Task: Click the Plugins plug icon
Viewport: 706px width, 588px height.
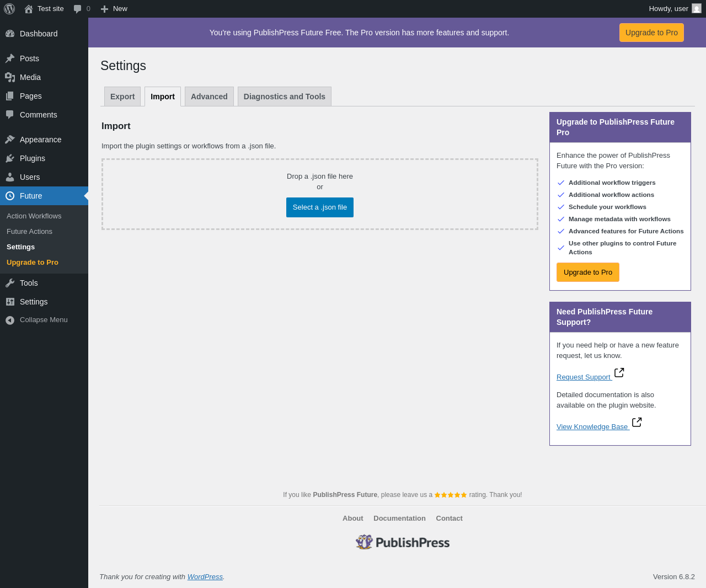Action: click(x=10, y=158)
